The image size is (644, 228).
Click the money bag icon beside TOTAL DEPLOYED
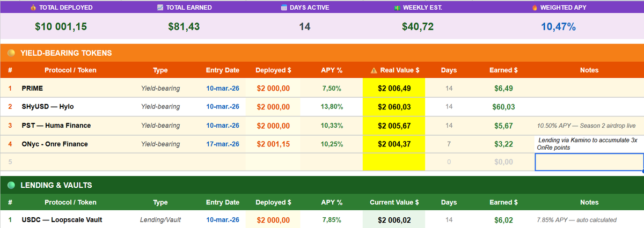33,8
